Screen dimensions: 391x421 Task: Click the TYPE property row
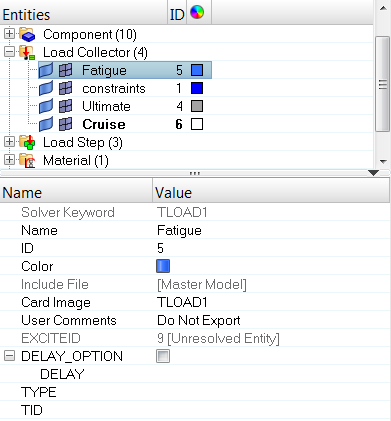point(195,392)
